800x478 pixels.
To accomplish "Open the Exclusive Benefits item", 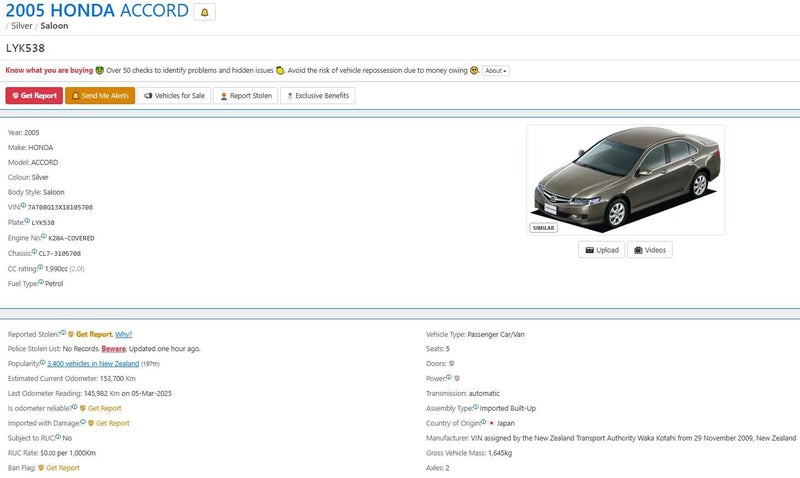I will pyautogui.click(x=317, y=96).
